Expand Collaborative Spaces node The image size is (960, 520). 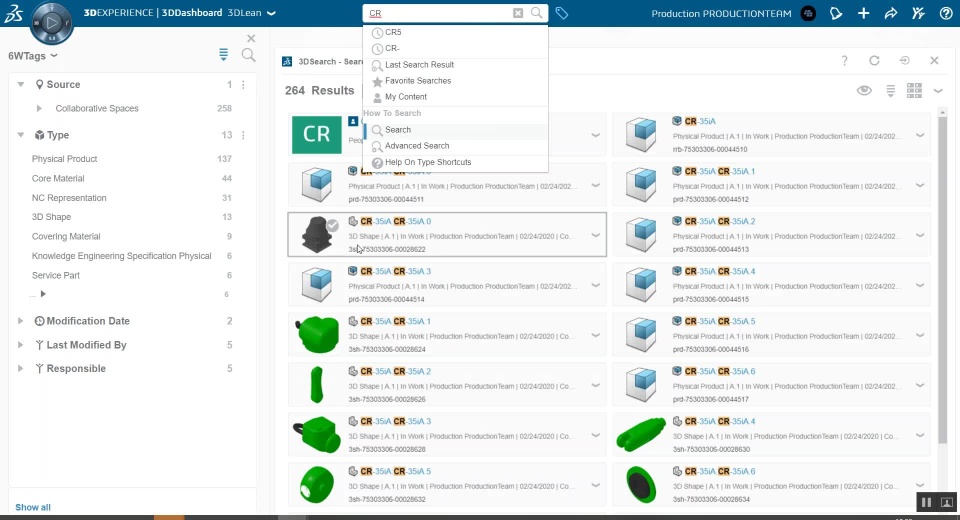tap(39, 108)
